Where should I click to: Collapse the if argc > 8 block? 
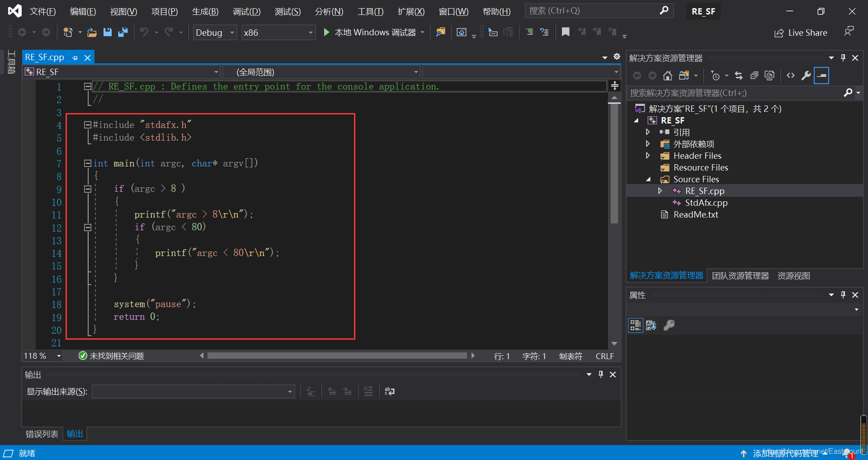click(x=88, y=189)
